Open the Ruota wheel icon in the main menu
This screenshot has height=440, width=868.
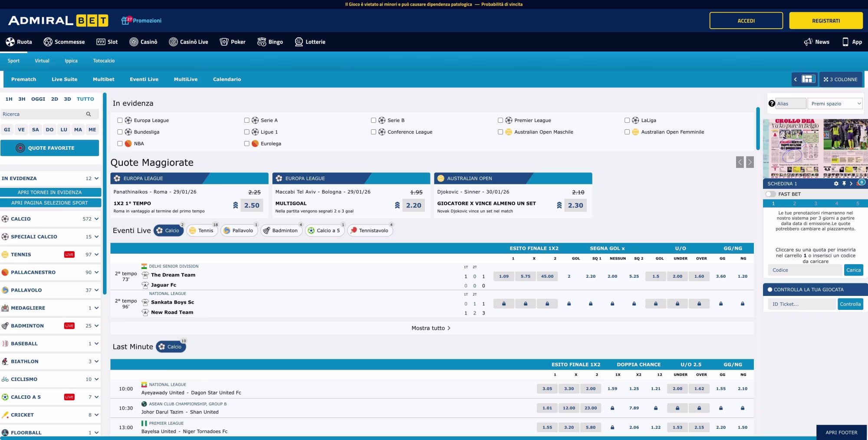click(10, 42)
